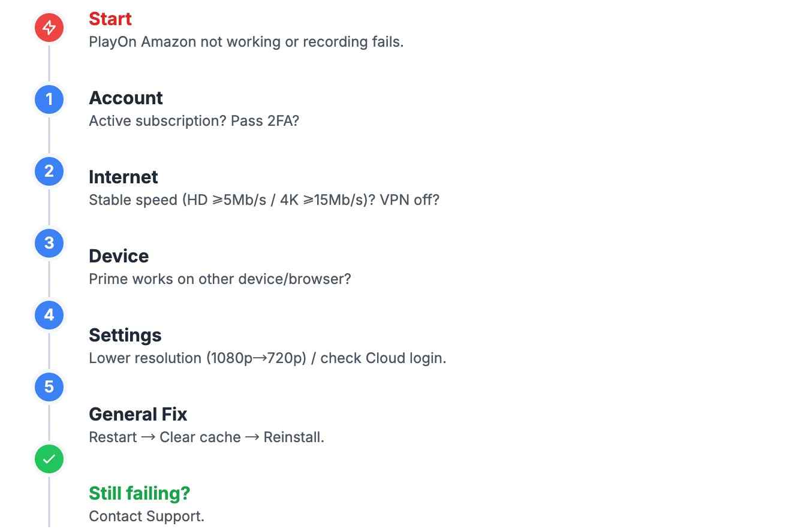Click the blue step 4 circle
Viewport: 795px width, 532px height.
(x=49, y=315)
